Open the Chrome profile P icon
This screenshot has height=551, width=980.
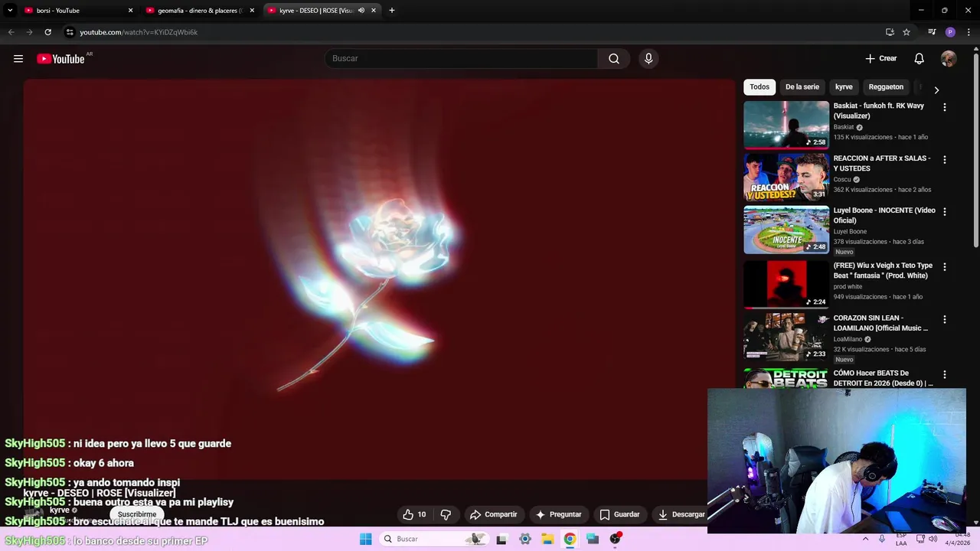[x=950, y=32]
